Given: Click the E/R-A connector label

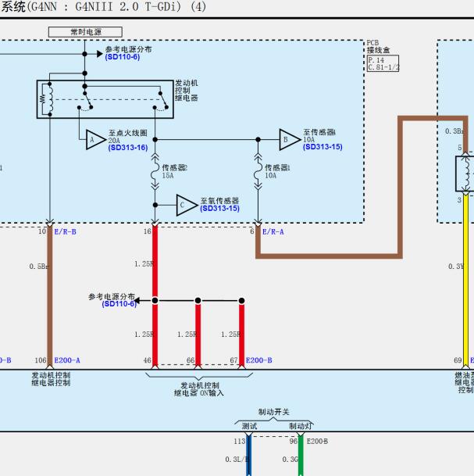Looking at the screenshot, I should tap(273, 232).
